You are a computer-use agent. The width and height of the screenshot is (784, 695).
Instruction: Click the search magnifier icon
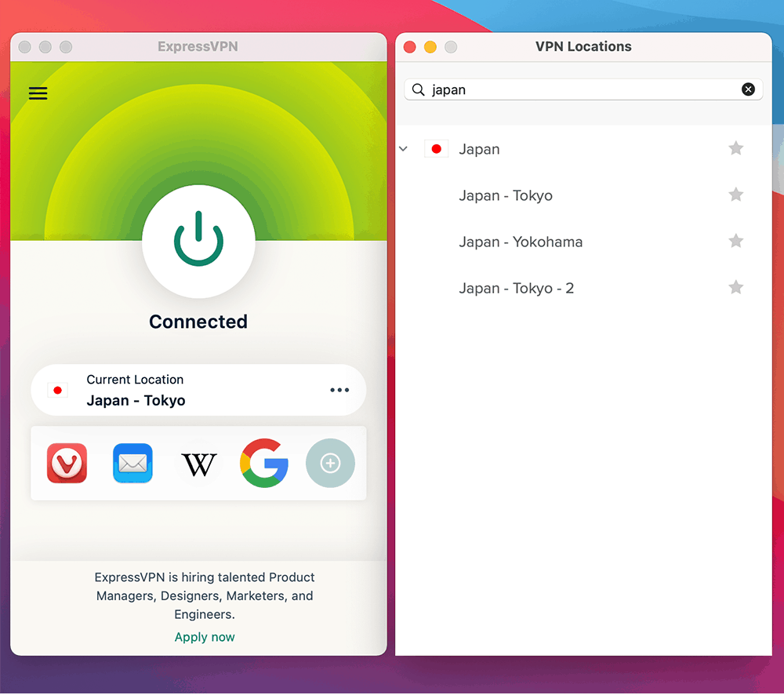[x=418, y=89]
